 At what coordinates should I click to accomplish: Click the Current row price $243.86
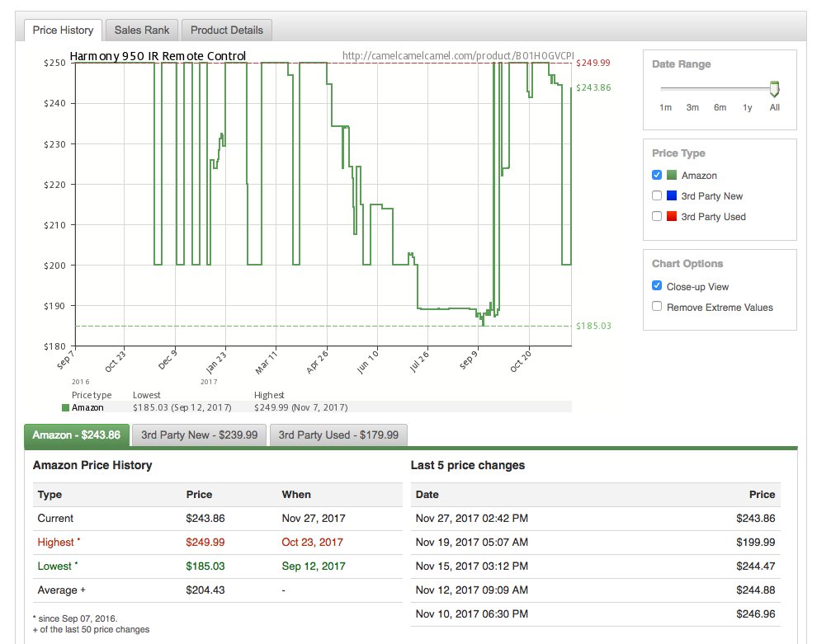point(205,519)
